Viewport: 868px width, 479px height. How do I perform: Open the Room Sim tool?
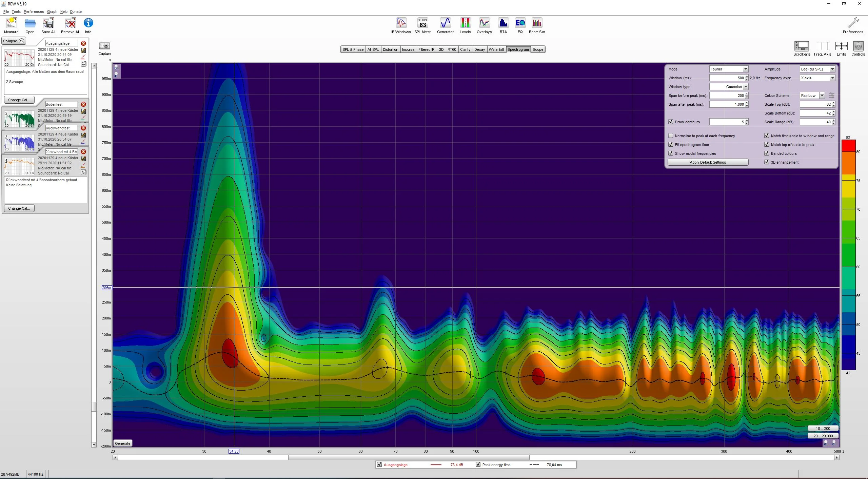[537, 25]
